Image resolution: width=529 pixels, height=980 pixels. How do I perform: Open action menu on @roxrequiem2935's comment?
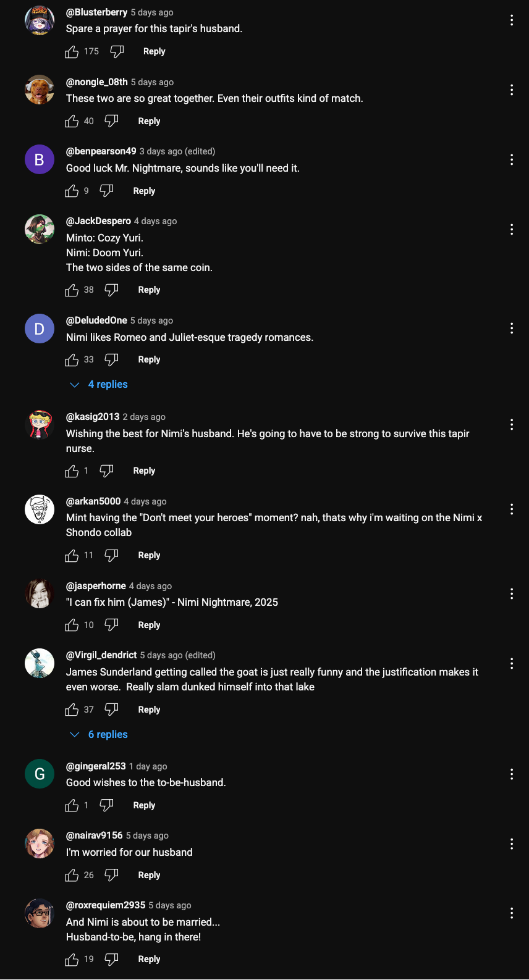tap(512, 913)
